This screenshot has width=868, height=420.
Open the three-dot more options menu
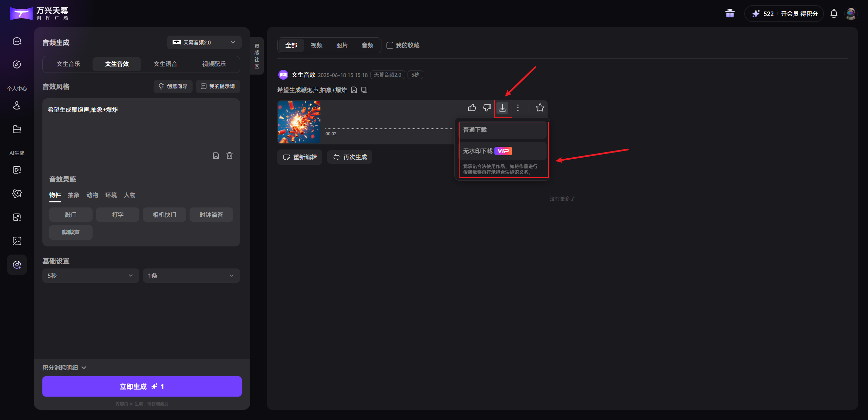pos(518,108)
